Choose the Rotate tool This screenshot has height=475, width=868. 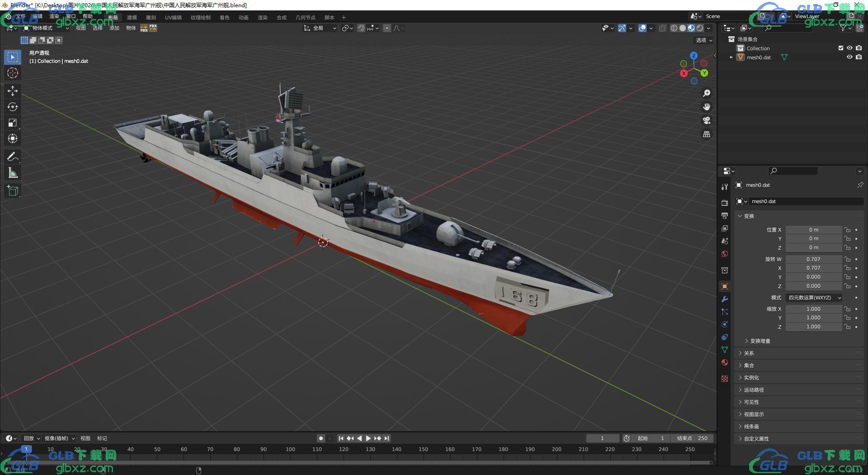tap(13, 107)
